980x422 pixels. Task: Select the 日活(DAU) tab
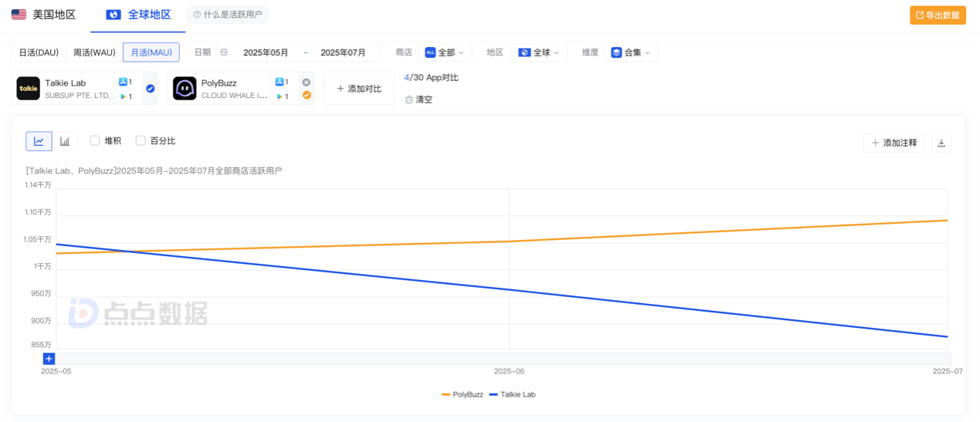(39, 52)
